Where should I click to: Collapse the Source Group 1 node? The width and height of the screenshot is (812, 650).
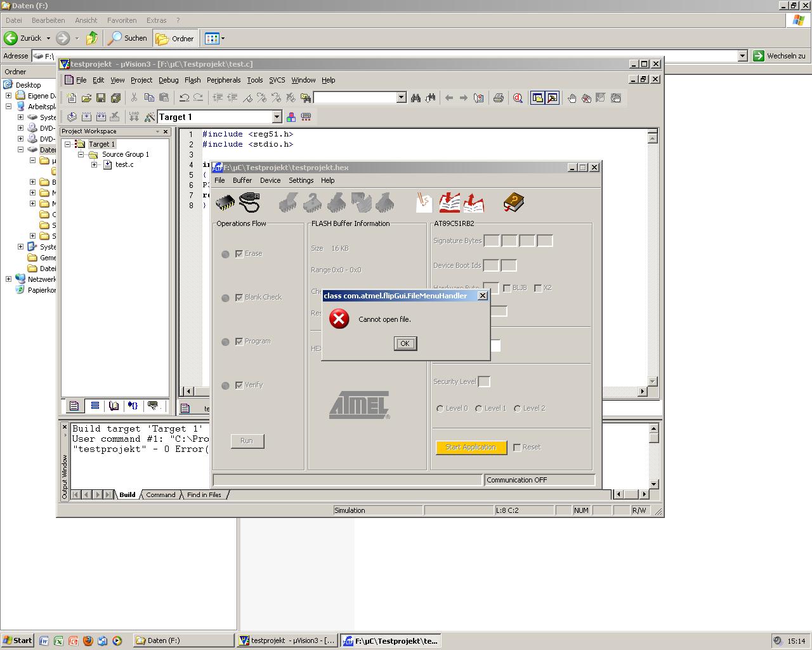click(81, 154)
